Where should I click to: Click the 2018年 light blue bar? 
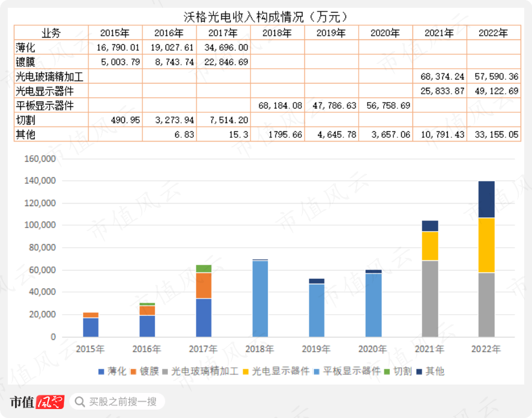tap(260, 299)
